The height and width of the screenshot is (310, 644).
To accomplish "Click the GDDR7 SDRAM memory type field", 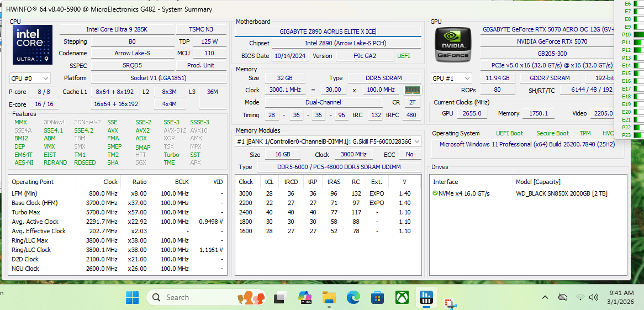I will tap(550, 78).
